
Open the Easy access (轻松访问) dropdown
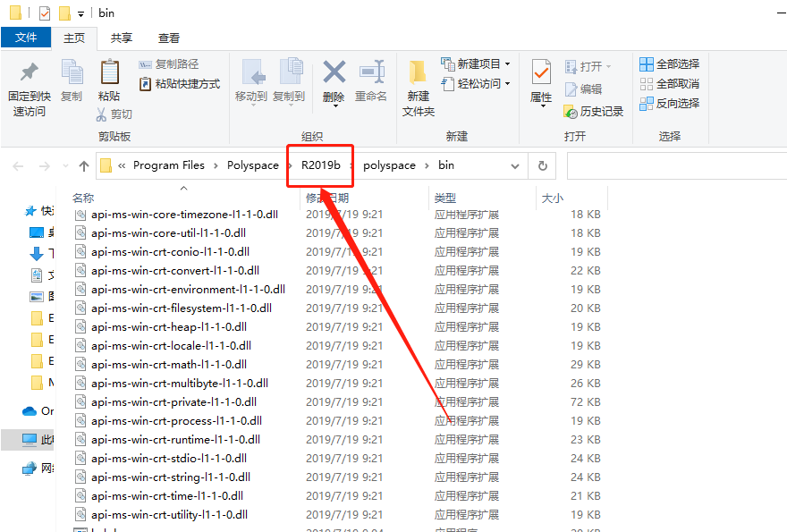click(475, 83)
